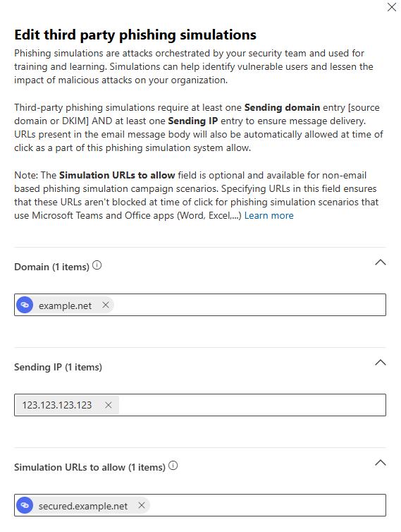
Task: Remove the secured.example.net URL entry
Action: (x=142, y=505)
